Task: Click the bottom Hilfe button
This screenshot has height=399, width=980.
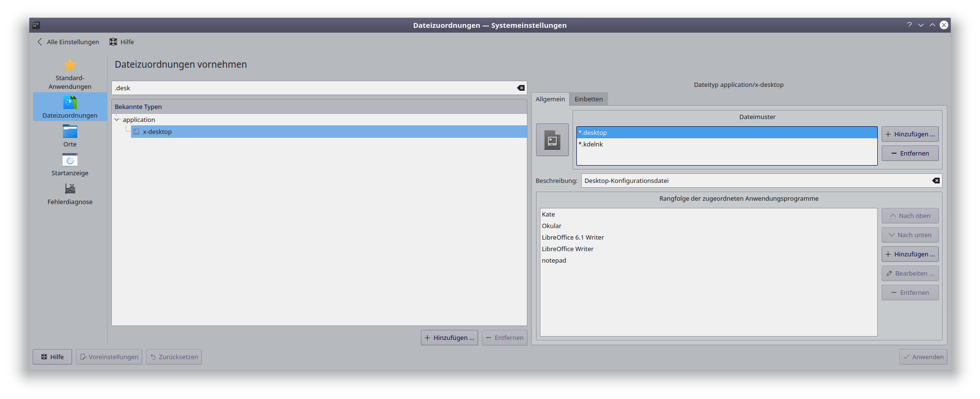Action: click(x=52, y=357)
